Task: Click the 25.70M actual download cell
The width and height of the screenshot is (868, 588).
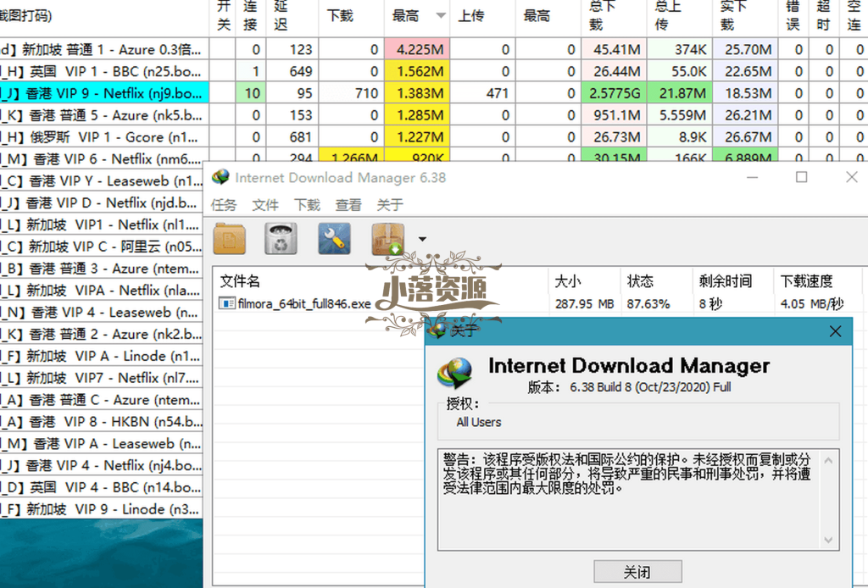Action: coord(745,49)
